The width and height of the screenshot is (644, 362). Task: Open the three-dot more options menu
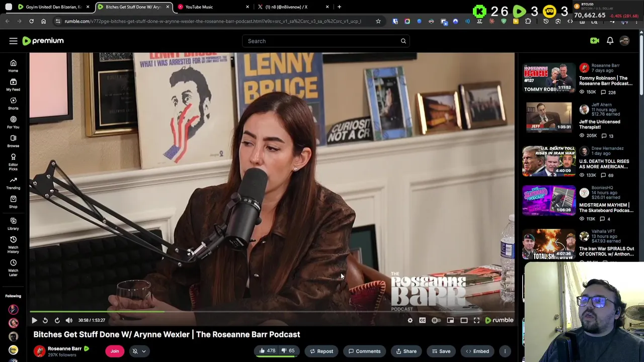tap(505, 351)
